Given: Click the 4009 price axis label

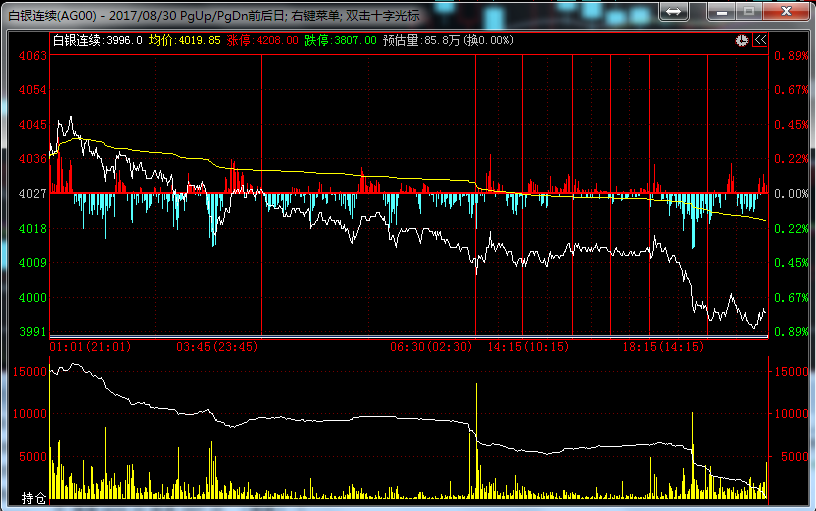Looking at the screenshot, I should click(33, 263).
